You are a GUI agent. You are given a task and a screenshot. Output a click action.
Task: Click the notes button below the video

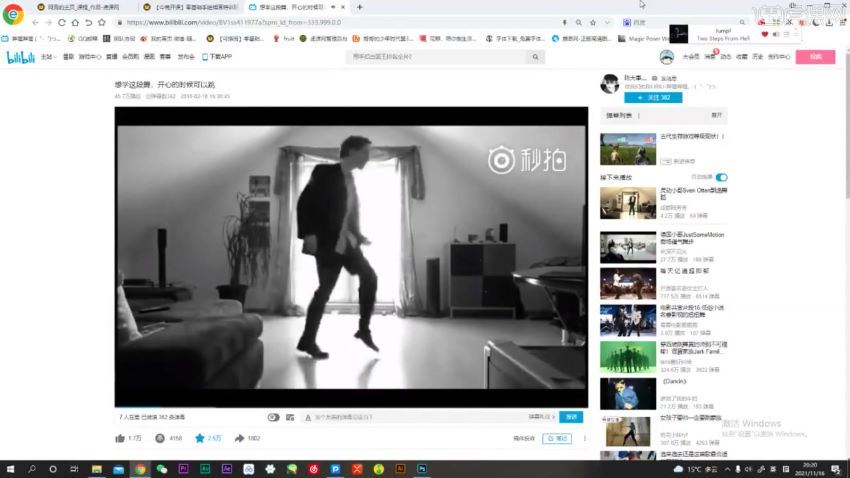pyautogui.click(x=557, y=438)
